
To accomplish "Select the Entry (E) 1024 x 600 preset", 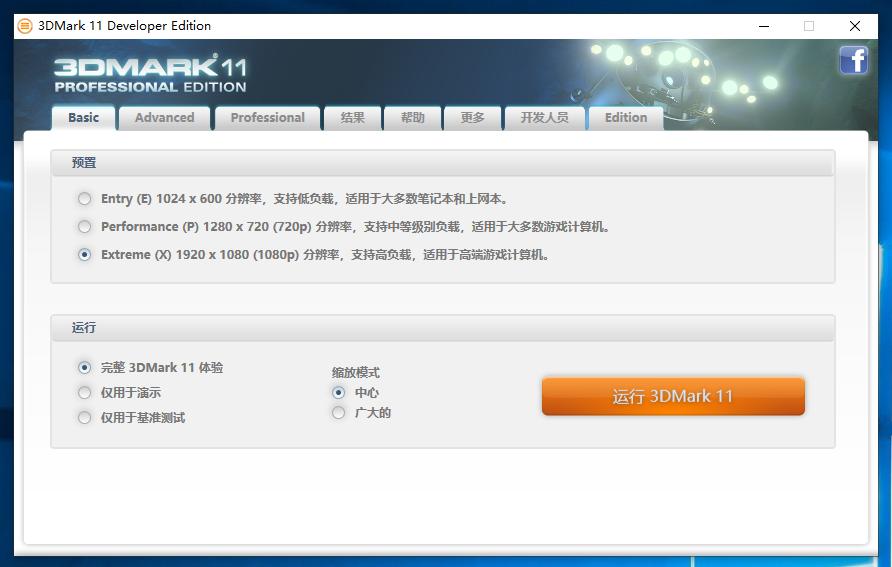I will (x=84, y=198).
